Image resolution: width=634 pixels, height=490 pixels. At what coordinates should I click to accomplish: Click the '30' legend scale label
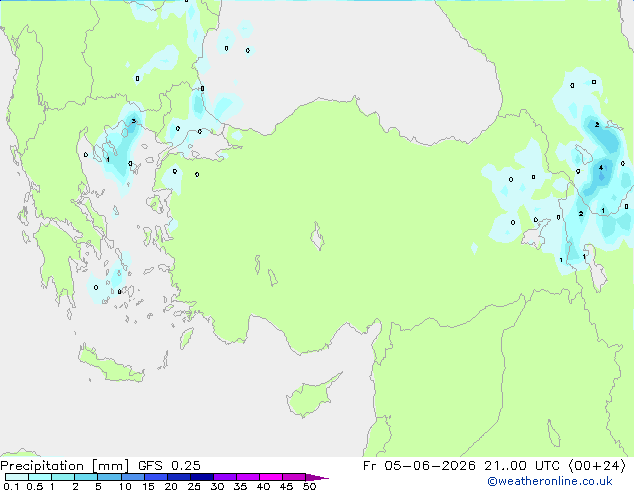tap(217, 486)
